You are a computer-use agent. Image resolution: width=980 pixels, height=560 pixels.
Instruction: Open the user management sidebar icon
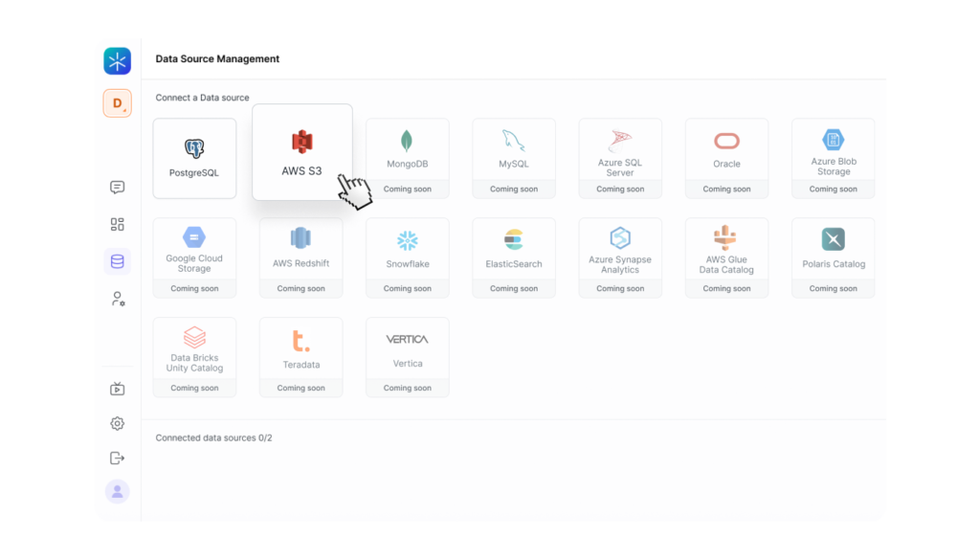click(118, 299)
